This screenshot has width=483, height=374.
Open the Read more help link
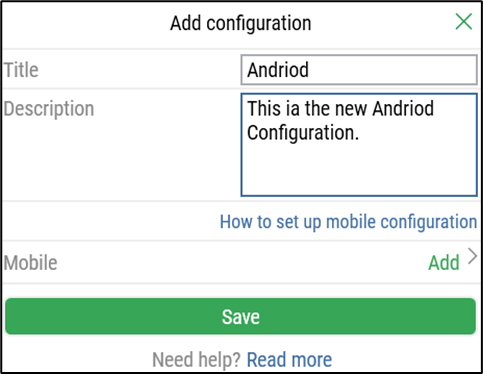click(289, 360)
